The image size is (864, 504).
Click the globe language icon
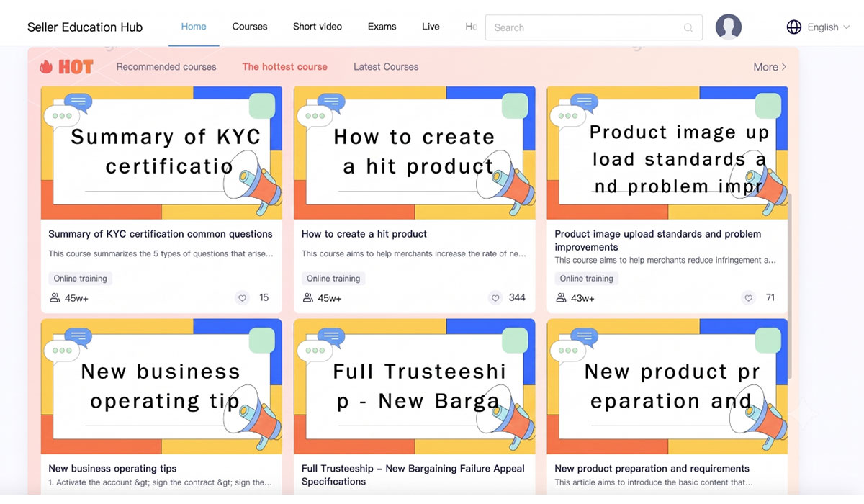(794, 27)
